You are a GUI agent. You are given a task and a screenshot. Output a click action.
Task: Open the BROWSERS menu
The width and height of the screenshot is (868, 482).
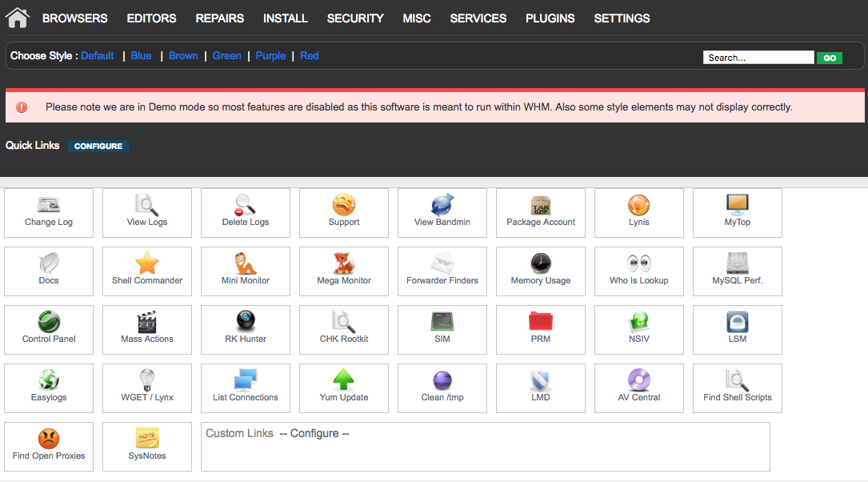[x=74, y=18]
